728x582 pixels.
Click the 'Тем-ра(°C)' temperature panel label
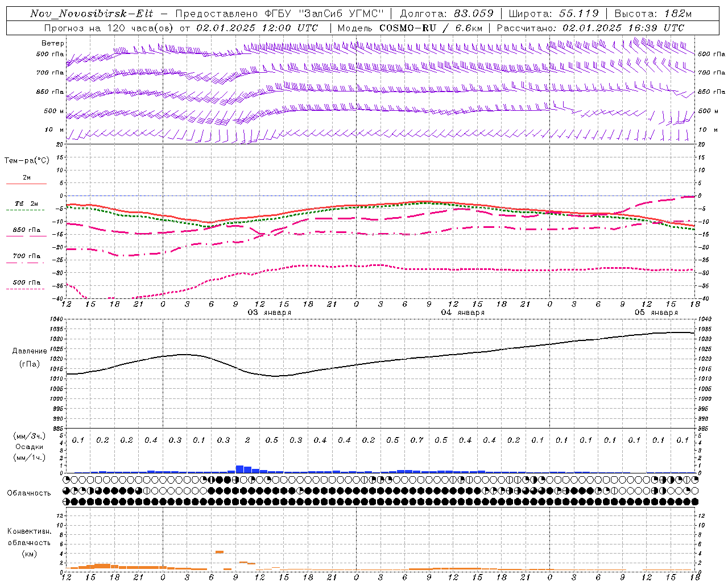coord(27,161)
